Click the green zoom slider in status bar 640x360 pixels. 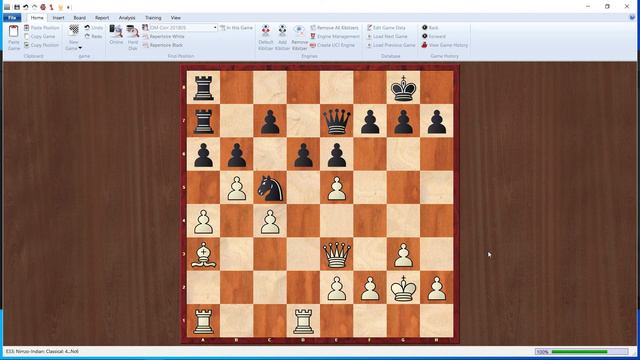(x=580, y=352)
